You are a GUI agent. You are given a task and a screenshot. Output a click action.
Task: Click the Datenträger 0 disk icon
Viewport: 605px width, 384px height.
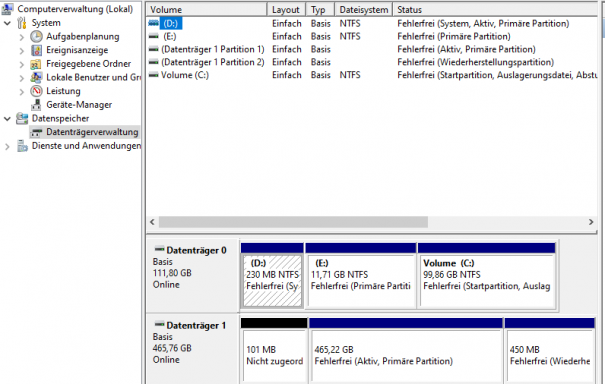coord(159,249)
